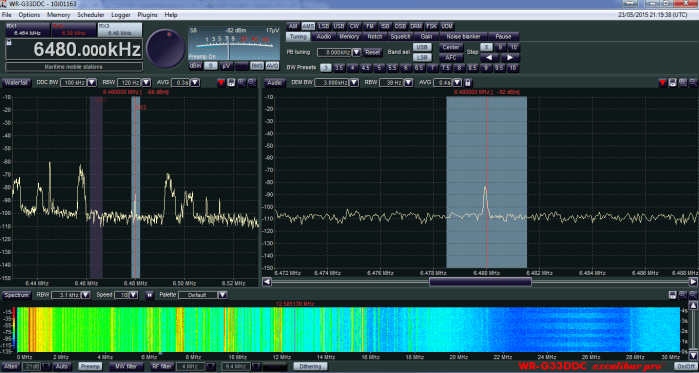Open the demodulator AVG 0.4s dropdown

click(458, 83)
